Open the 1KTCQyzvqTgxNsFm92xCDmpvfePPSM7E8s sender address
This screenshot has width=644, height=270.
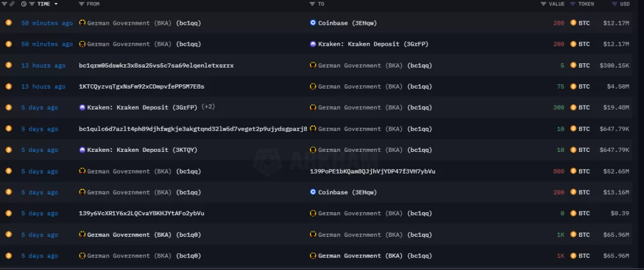coord(141,86)
